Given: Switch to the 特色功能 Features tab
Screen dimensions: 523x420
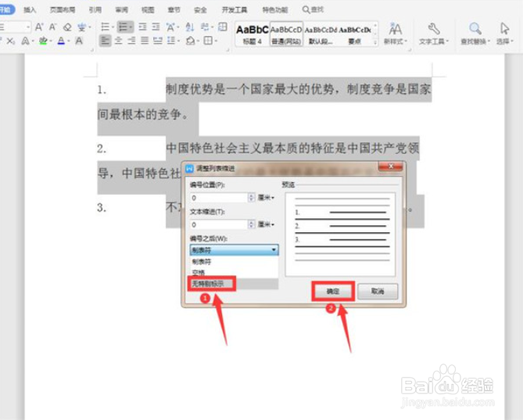Looking at the screenshot, I should (275, 9).
